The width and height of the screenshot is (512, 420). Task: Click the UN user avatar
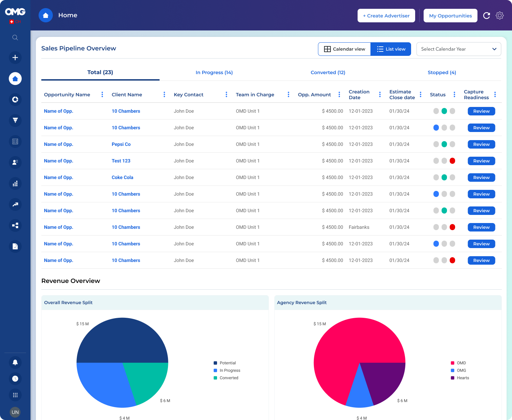(x=15, y=412)
